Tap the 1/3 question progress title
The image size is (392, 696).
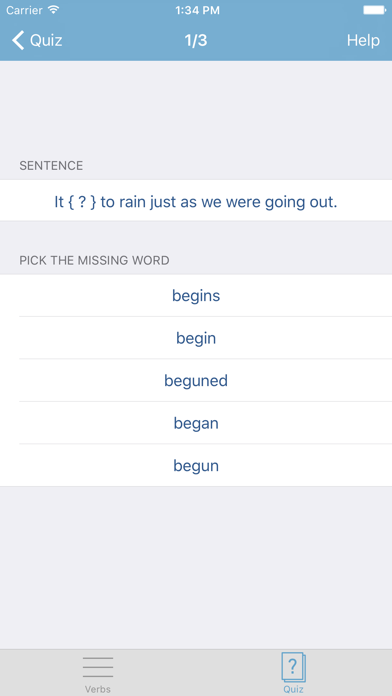[x=196, y=40]
